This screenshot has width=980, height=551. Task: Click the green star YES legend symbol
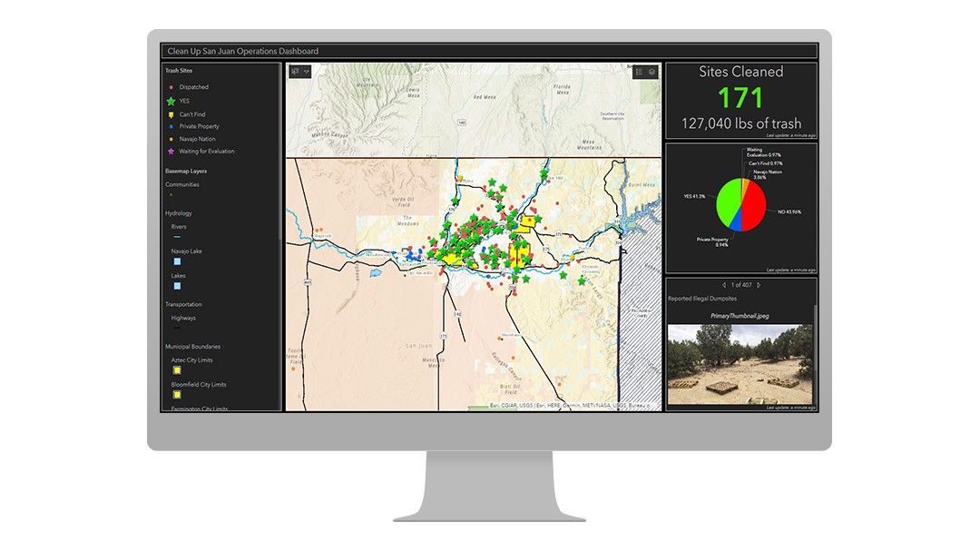(x=171, y=101)
